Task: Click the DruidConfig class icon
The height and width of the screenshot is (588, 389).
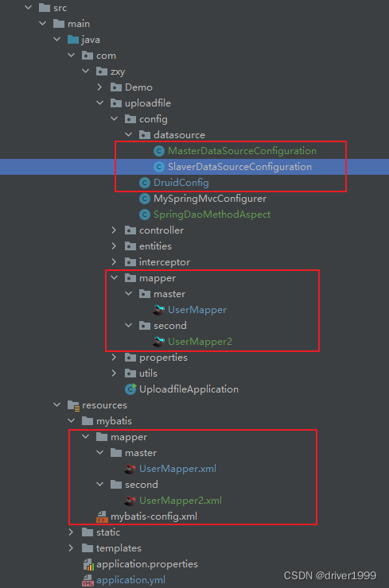Action: (145, 183)
